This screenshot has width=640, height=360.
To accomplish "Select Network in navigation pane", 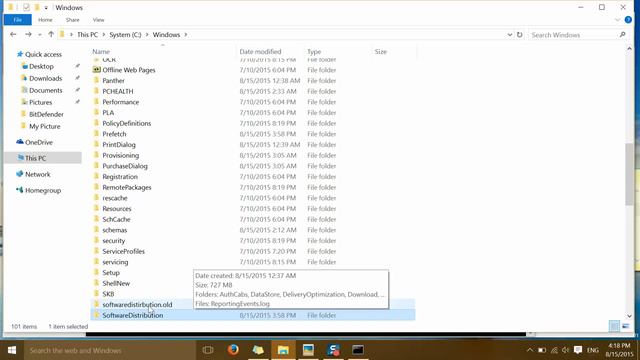I will coord(38,174).
